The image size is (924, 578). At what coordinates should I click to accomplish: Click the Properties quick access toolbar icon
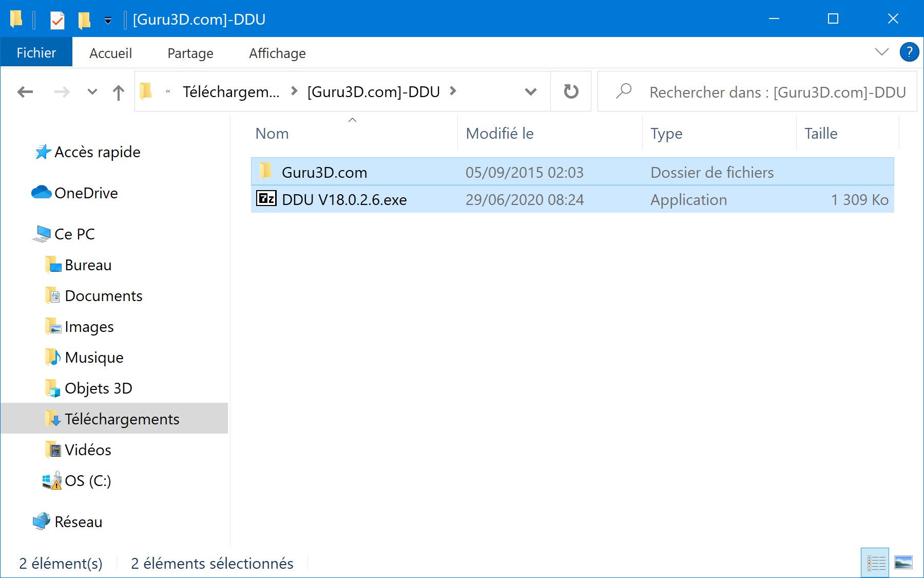[57, 20]
